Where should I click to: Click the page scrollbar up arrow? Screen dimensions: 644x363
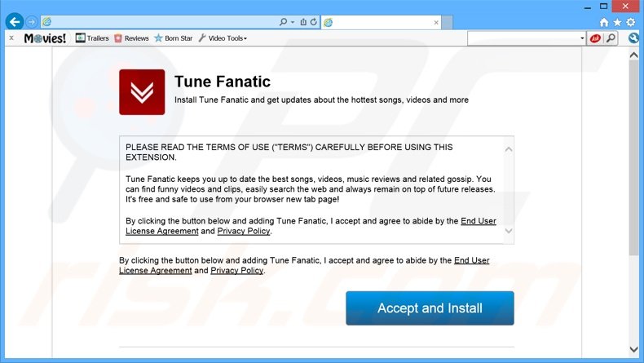point(633,55)
